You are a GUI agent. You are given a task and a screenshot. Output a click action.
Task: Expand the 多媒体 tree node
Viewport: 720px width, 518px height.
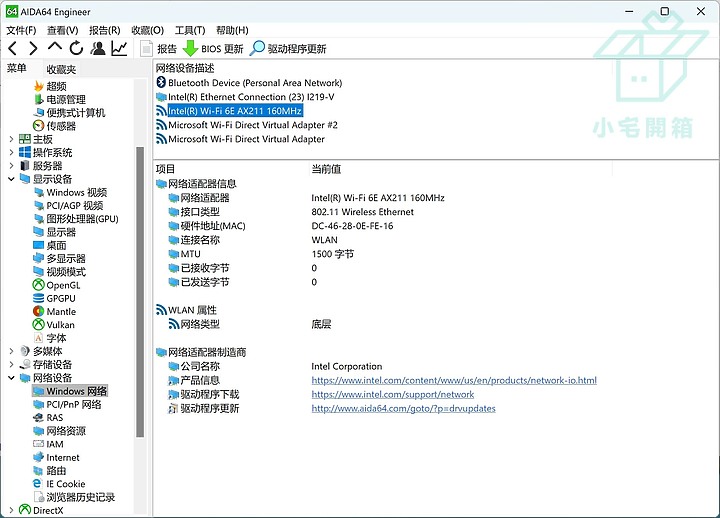click(x=11, y=351)
